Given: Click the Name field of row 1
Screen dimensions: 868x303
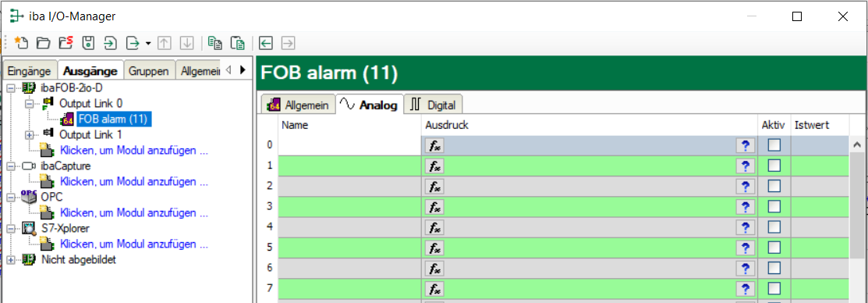Looking at the screenshot, I should 349,166.
